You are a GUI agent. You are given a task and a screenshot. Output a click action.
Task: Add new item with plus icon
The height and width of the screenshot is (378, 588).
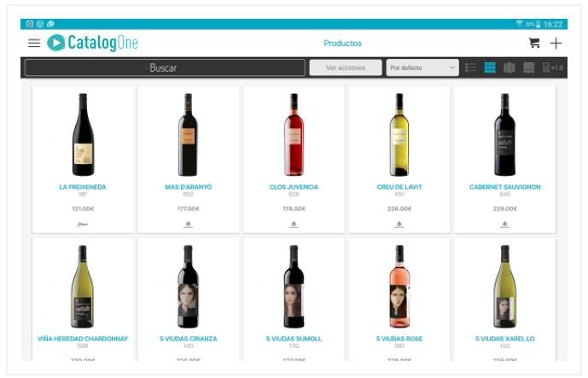[x=556, y=44]
